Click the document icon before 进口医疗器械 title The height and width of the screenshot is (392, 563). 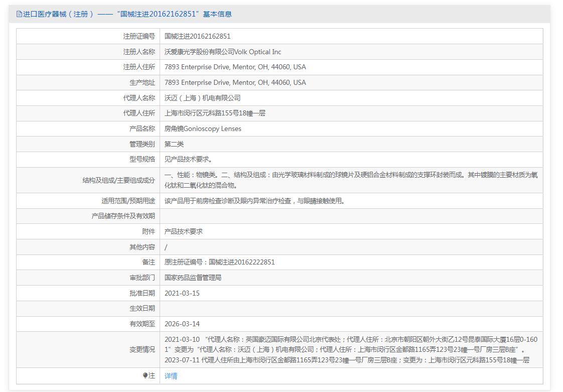[x=20, y=14]
